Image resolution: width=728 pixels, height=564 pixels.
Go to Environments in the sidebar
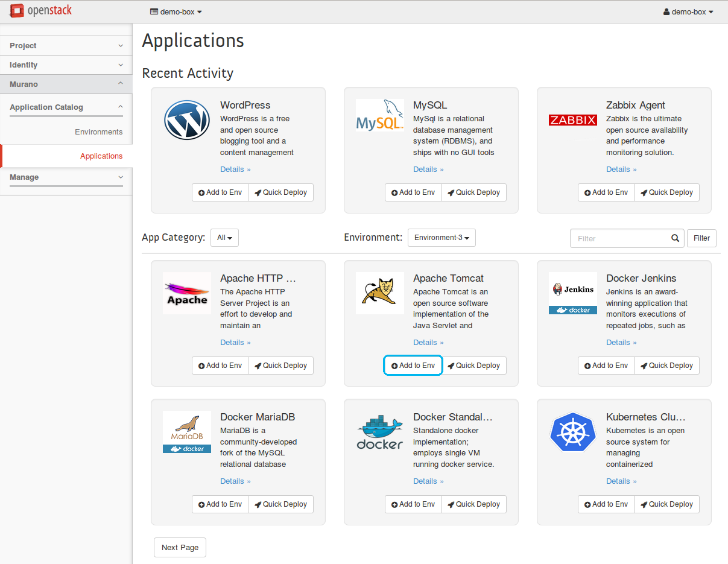pyautogui.click(x=98, y=132)
